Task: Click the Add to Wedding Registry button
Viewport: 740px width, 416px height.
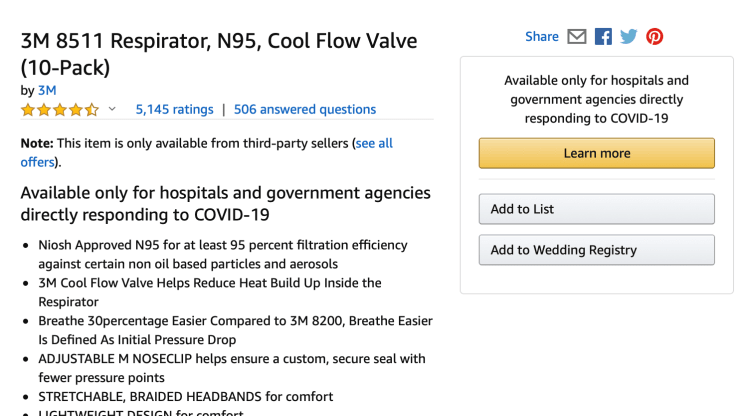Action: pyautogui.click(x=597, y=250)
